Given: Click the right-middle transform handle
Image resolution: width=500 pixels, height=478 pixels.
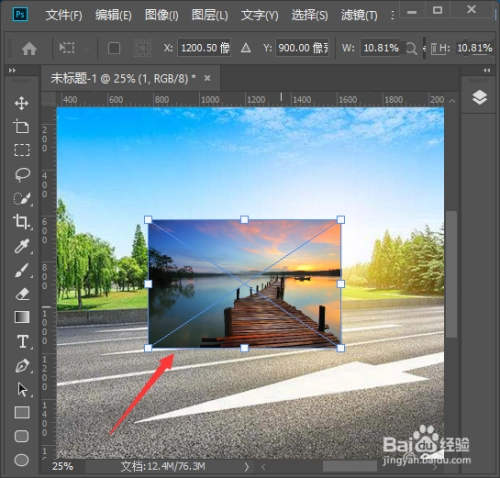Looking at the screenshot, I should (341, 284).
